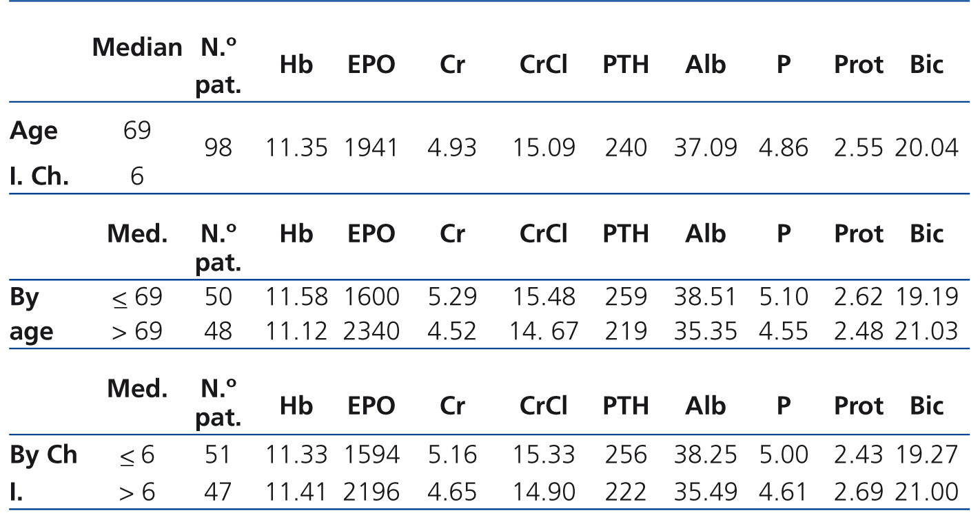Image resolution: width=980 pixels, height=524 pixels.
Task: Select the Hb value 11.58
Action: (296, 297)
